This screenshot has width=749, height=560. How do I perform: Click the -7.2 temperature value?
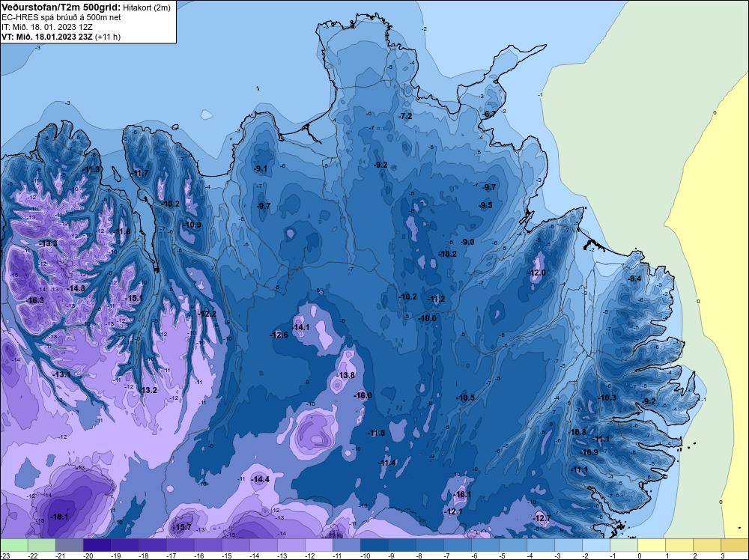(405, 116)
